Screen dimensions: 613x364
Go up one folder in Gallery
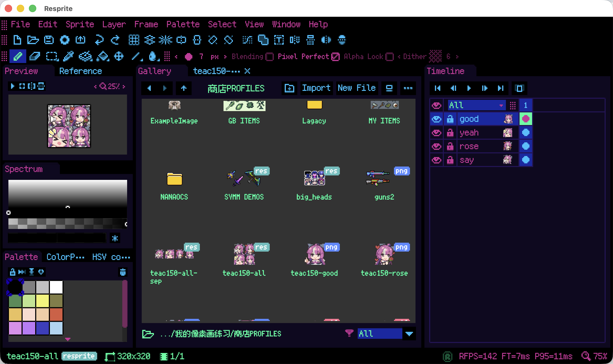[184, 88]
